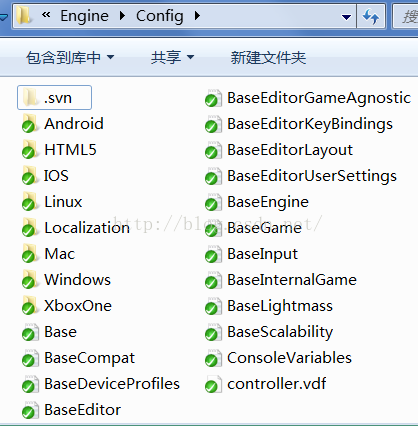Click the search box at top right

coord(405,16)
